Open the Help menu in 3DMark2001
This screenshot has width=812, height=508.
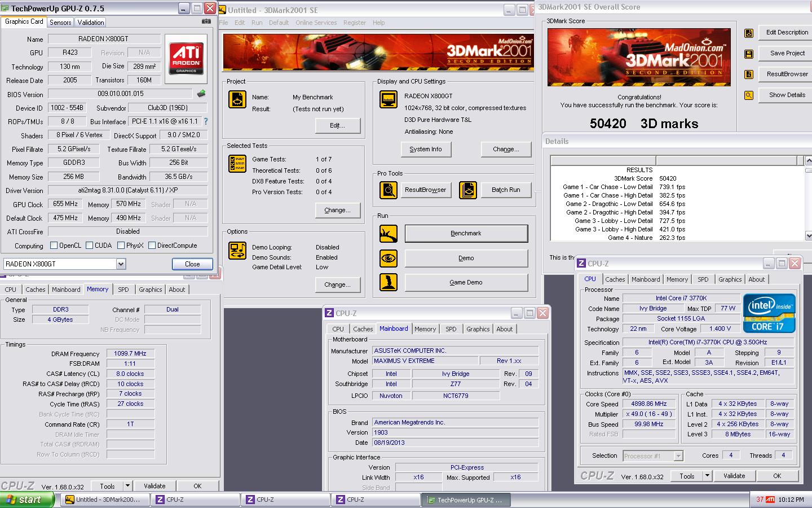click(378, 23)
